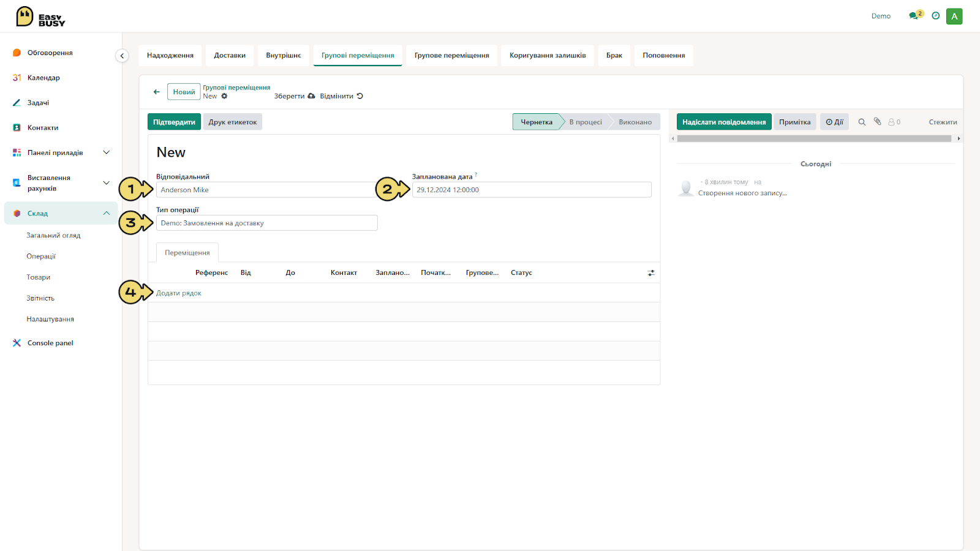Attach a file with the paperclip icon
This screenshot has width=980, height=551.
pos(877,122)
